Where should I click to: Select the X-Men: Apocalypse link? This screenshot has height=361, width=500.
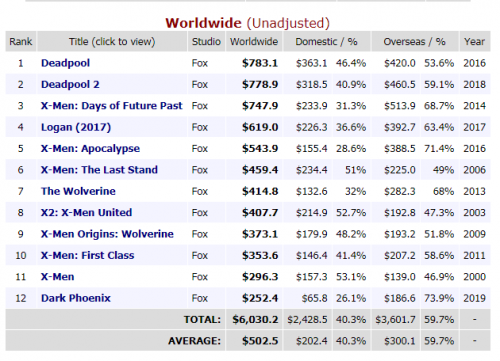click(x=90, y=149)
